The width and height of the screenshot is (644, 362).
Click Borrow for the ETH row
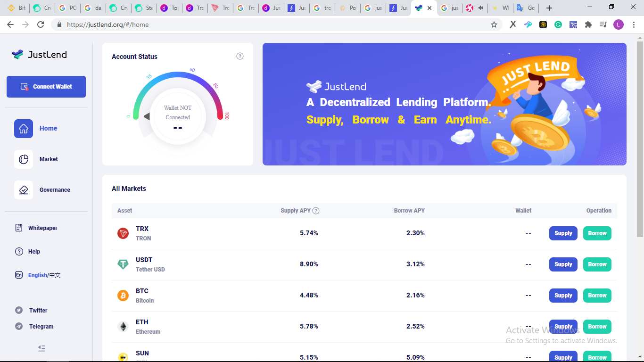pos(597,327)
